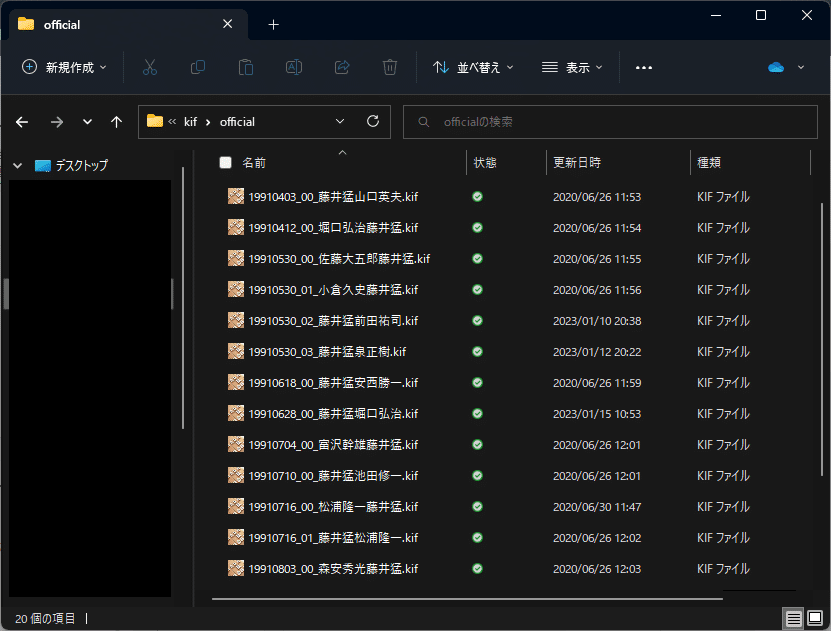Click sync status icon for 19910618_00_藤井猛安西勝一.kif
Screen dimensions: 831x631
478,383
